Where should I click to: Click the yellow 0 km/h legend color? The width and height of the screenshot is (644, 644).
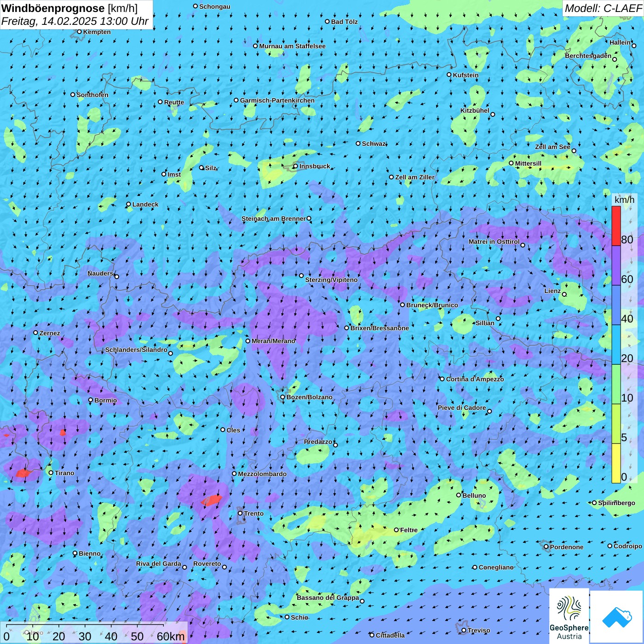pyautogui.click(x=616, y=463)
